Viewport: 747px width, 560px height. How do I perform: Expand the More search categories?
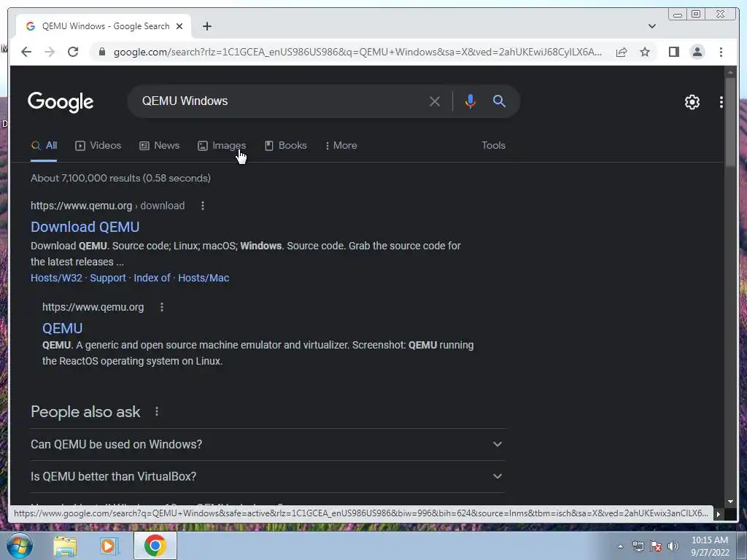coord(341,146)
